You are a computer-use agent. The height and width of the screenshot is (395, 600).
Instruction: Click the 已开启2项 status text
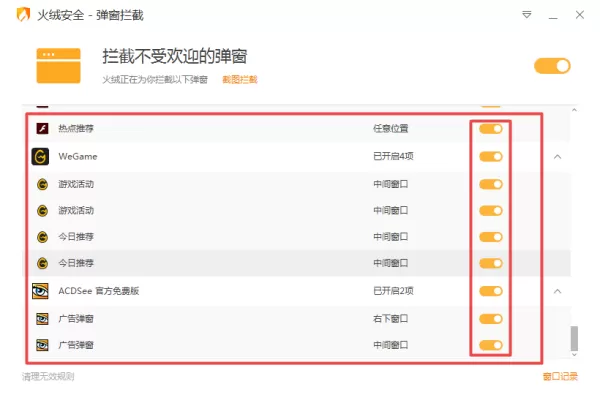393,291
